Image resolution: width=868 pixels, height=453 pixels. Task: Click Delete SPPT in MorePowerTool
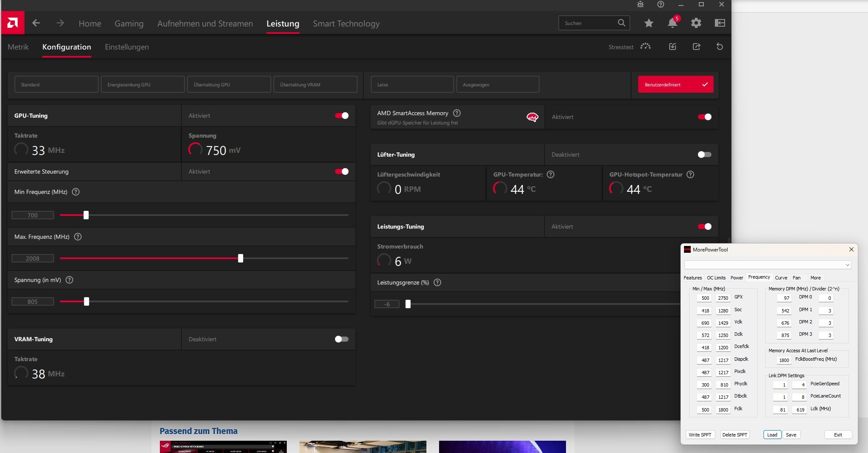point(735,435)
